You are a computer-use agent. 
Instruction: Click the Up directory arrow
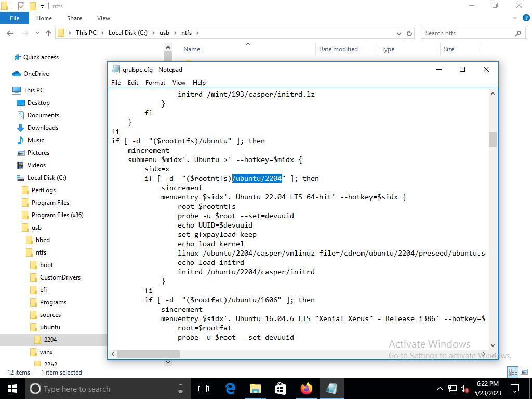pos(48,33)
